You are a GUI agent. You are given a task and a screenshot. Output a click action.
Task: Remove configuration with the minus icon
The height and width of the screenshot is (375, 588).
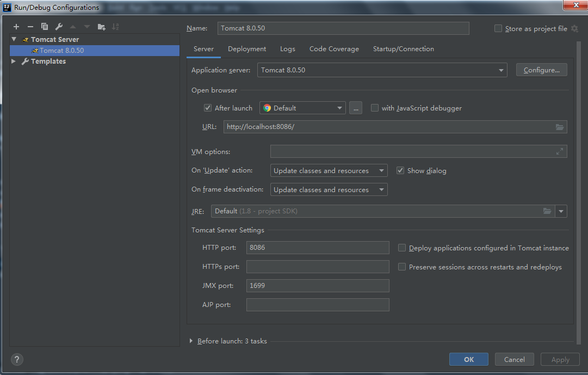[30, 27]
